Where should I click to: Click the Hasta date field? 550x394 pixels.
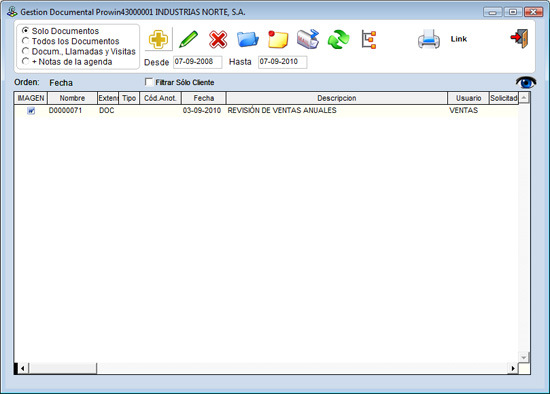(x=282, y=62)
